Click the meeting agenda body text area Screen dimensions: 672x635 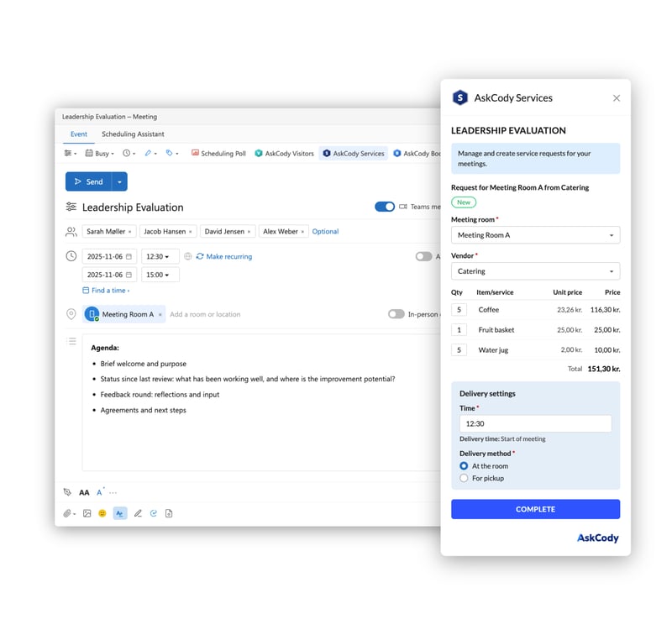point(261,402)
